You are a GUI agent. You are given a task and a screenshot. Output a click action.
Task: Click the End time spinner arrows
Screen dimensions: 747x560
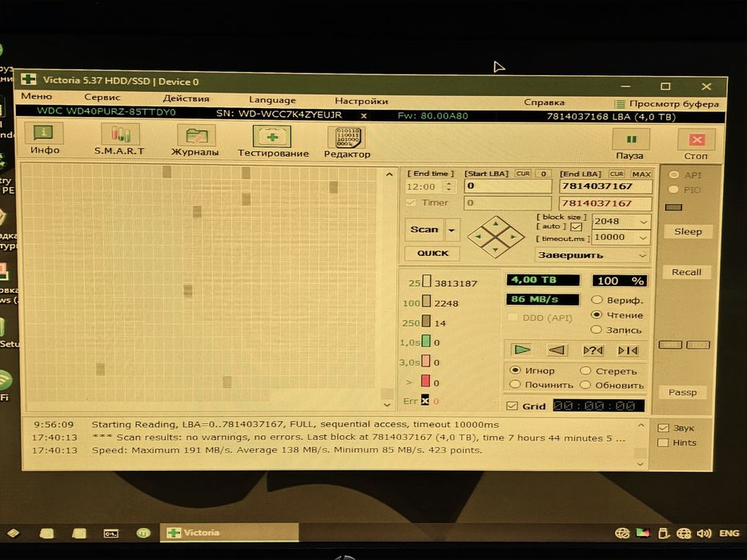click(449, 186)
